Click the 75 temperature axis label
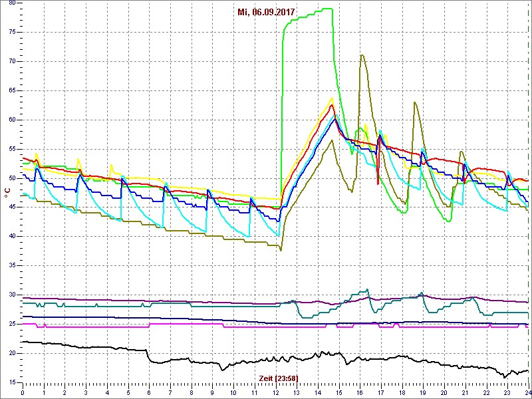This screenshot has width=532, height=399. coord(11,32)
